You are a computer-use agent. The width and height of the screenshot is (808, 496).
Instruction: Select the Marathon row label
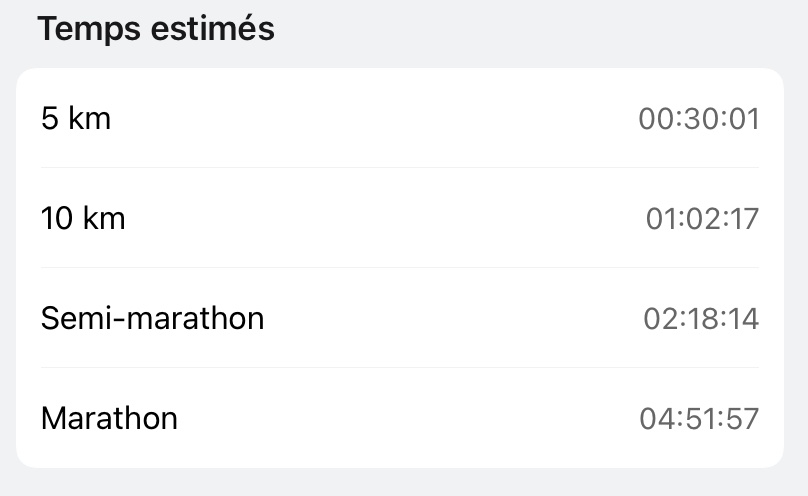click(109, 418)
